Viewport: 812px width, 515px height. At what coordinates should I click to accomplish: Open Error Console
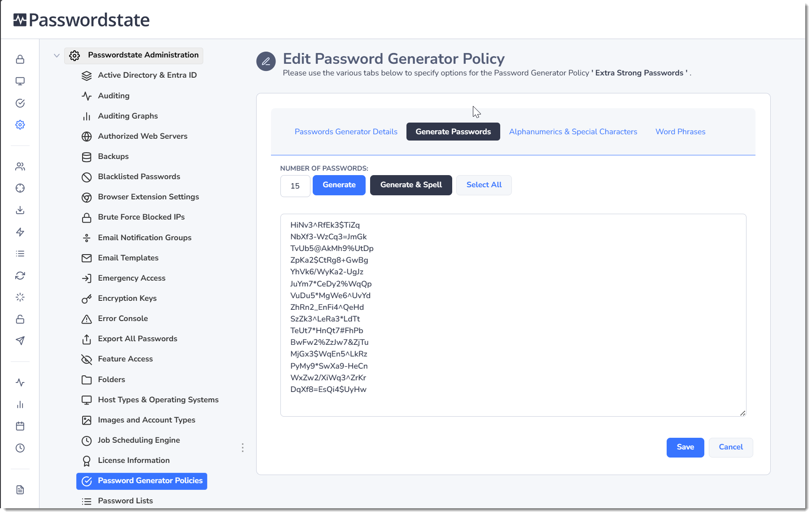123,318
